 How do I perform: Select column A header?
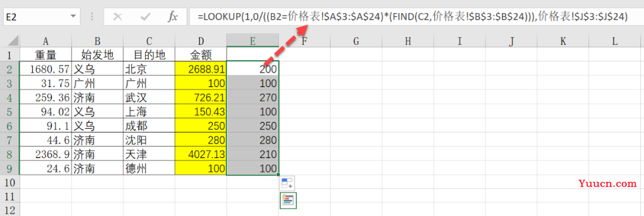click(45, 41)
